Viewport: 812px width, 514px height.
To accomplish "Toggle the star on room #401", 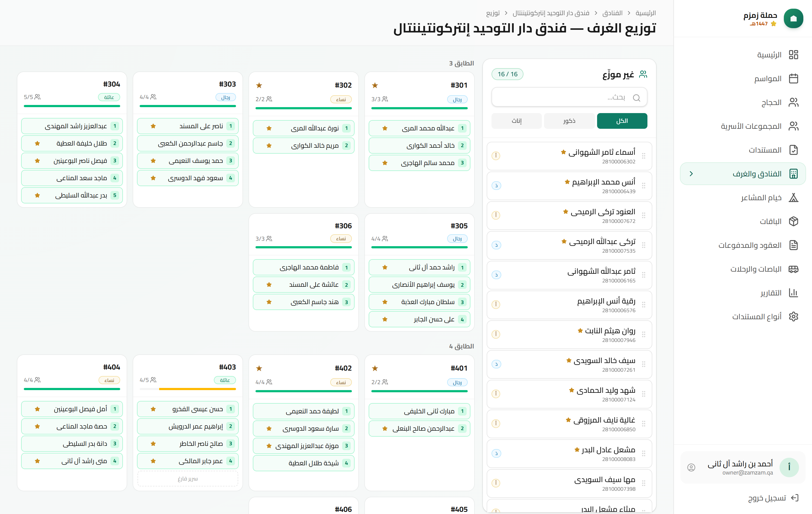I will 375,368.
